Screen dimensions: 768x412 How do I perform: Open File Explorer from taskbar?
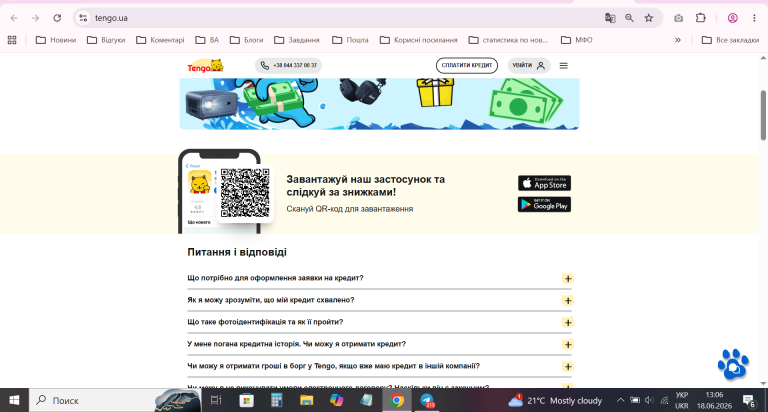[307, 401]
